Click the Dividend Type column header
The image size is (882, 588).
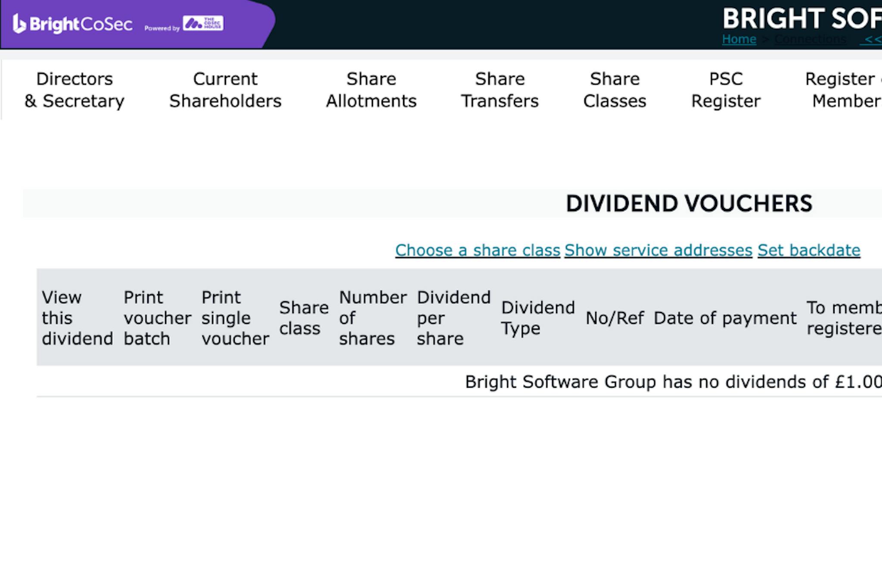pyautogui.click(x=538, y=317)
